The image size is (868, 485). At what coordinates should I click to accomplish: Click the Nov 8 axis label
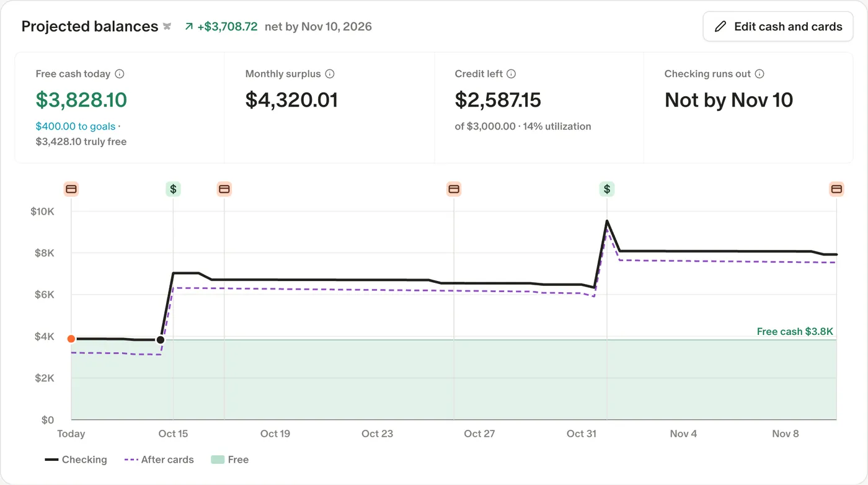click(x=786, y=434)
